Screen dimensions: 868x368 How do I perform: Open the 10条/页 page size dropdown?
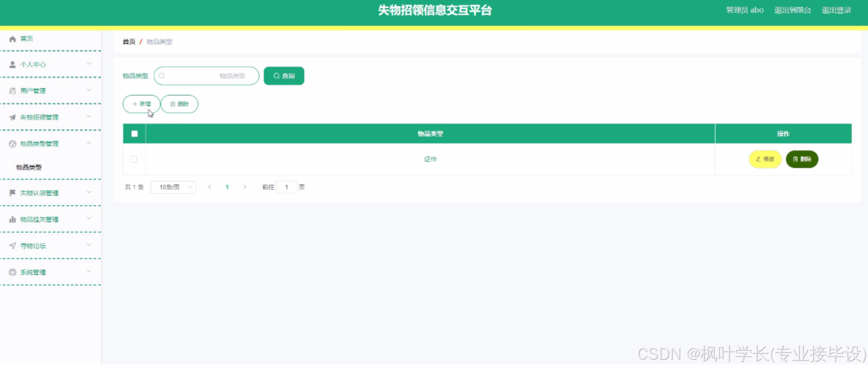click(x=173, y=187)
